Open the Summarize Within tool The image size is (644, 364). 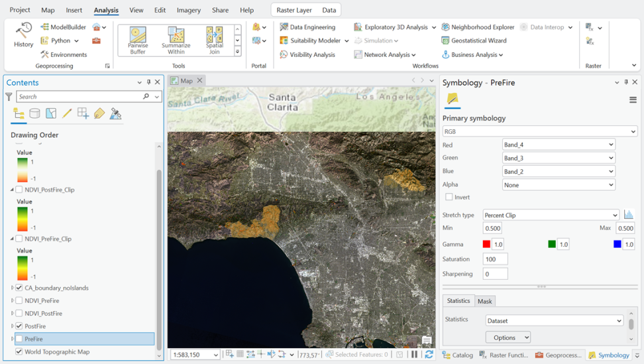point(176,40)
